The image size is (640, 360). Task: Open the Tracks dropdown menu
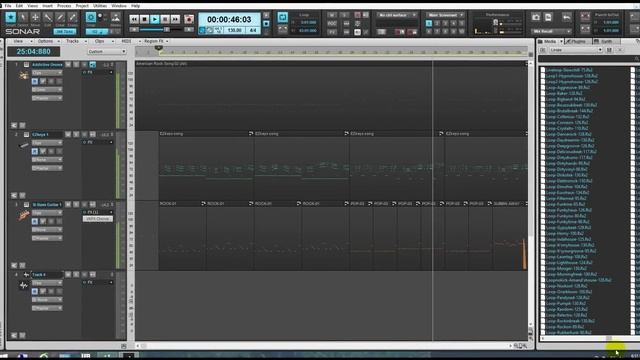pos(76,41)
